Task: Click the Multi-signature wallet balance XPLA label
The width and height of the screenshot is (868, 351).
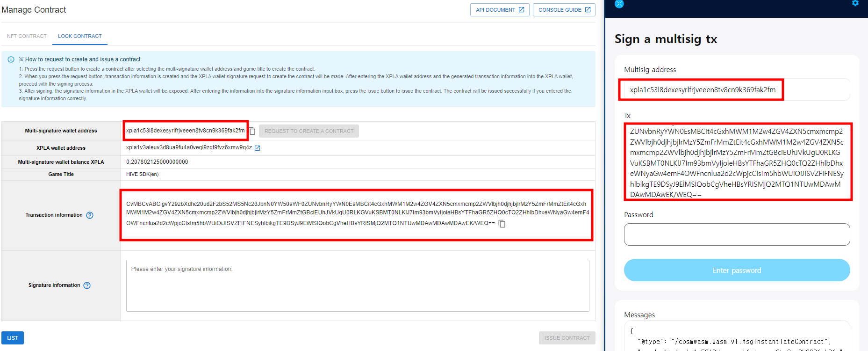Action: coord(61,162)
